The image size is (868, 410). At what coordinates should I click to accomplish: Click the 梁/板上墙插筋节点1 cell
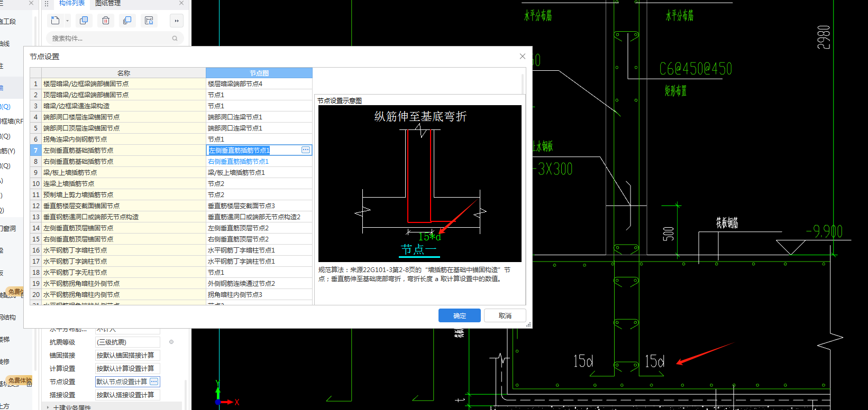pos(259,172)
